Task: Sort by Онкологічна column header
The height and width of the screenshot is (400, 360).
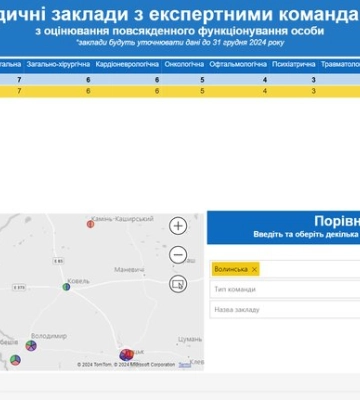Action: click(x=184, y=64)
